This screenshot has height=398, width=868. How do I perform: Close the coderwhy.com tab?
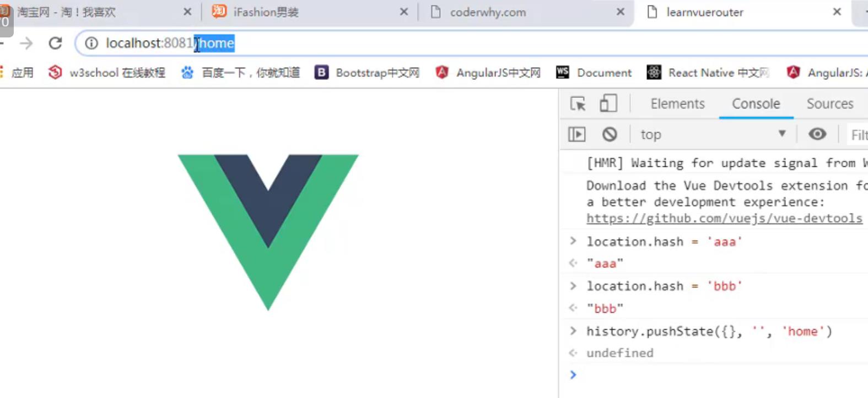(621, 12)
